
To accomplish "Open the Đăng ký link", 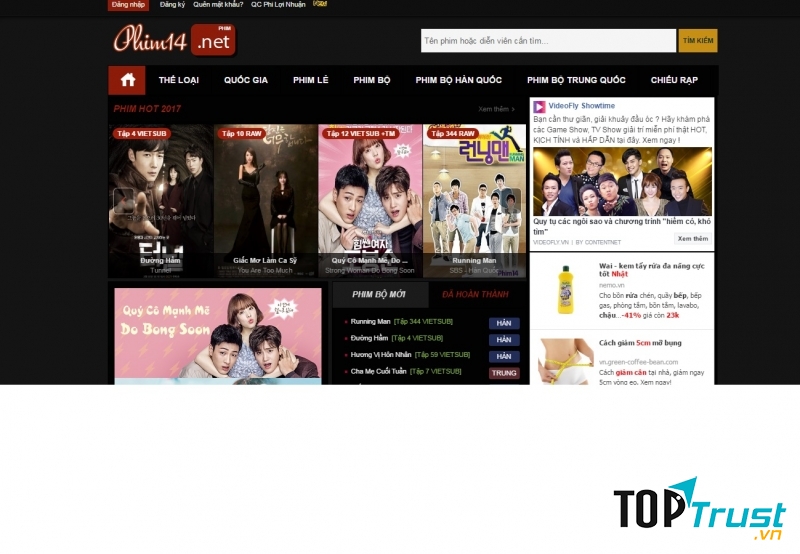I will (172, 5).
